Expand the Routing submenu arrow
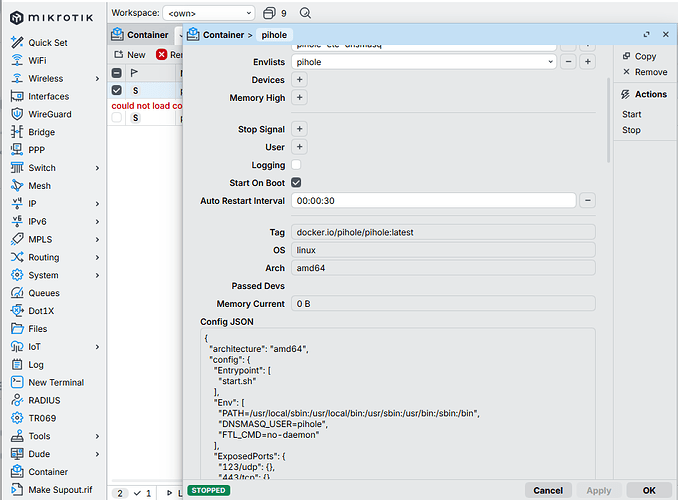Screen dimensions: 678x500 click(97, 257)
